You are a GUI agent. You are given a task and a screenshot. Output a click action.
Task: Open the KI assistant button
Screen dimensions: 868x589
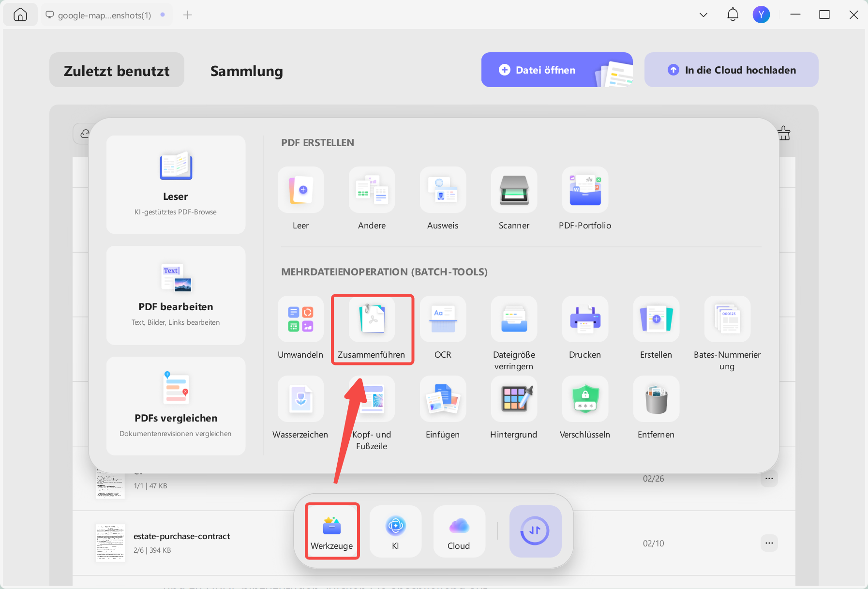(x=395, y=531)
